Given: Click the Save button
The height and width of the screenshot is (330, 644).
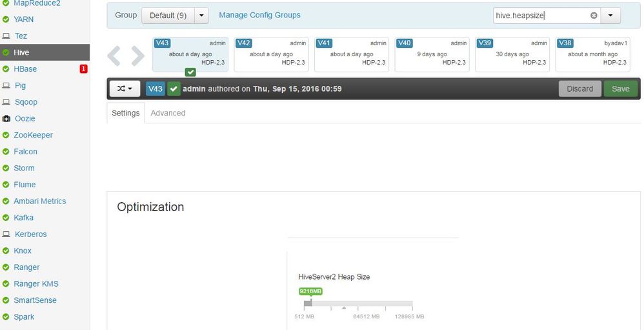Looking at the screenshot, I should pyautogui.click(x=620, y=88).
